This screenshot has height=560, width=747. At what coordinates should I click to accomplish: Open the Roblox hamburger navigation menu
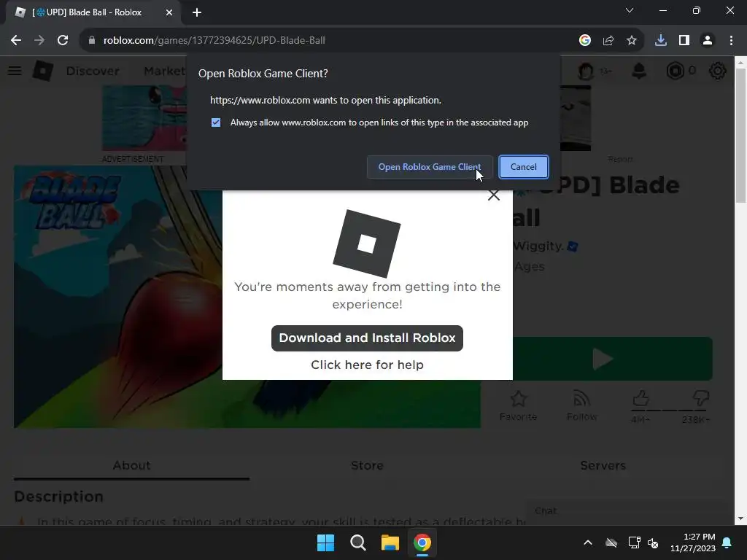pos(15,71)
